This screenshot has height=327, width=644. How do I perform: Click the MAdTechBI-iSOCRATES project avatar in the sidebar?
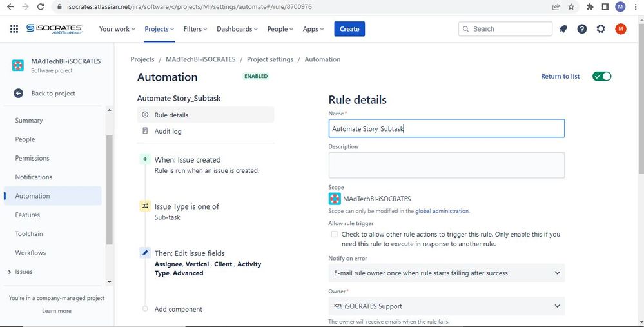point(17,65)
